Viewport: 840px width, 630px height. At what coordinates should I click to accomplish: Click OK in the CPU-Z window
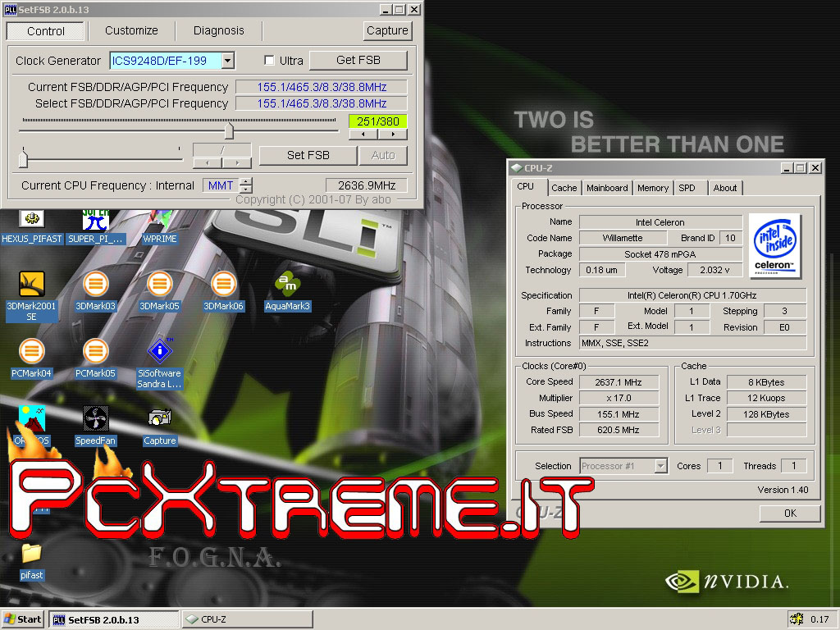(790, 514)
